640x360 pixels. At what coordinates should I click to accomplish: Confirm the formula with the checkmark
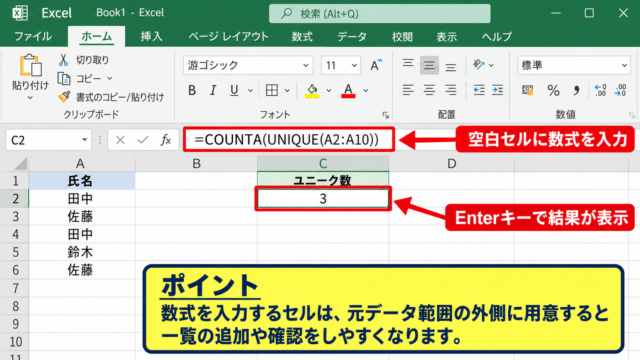(143, 140)
